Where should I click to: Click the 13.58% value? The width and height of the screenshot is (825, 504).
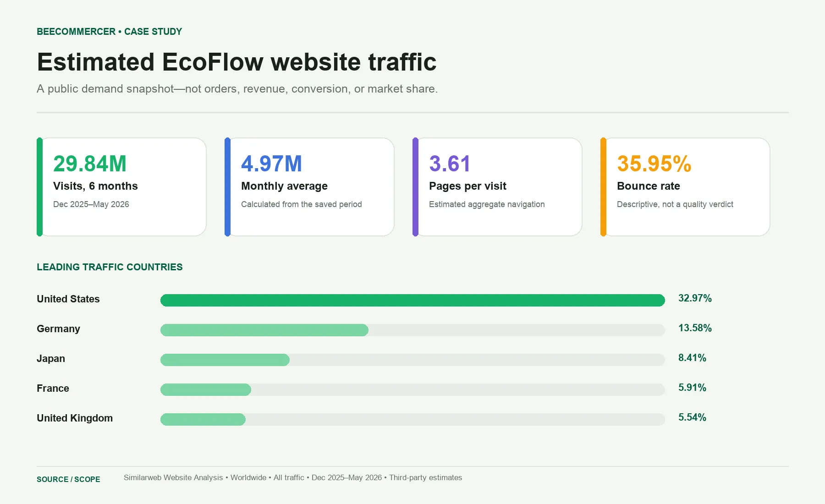(x=695, y=328)
